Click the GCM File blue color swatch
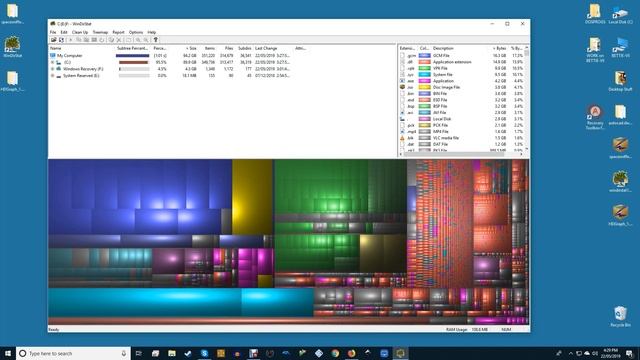 [x=424, y=56]
